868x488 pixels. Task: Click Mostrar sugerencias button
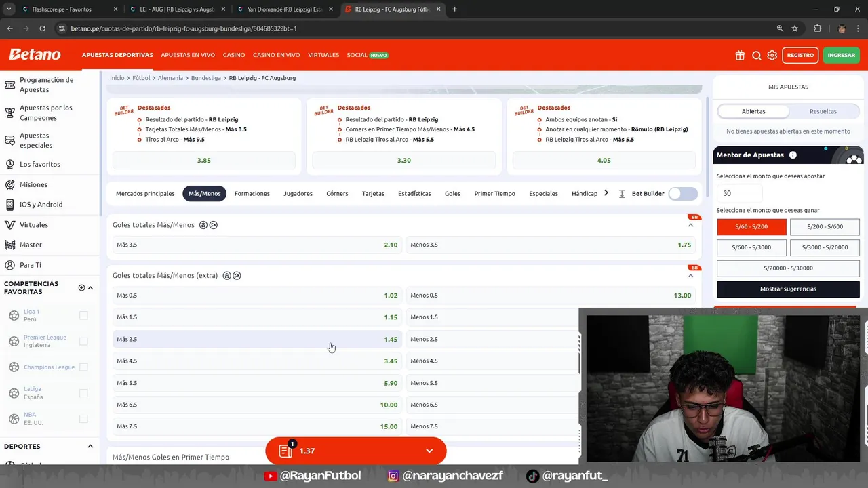pyautogui.click(x=788, y=289)
